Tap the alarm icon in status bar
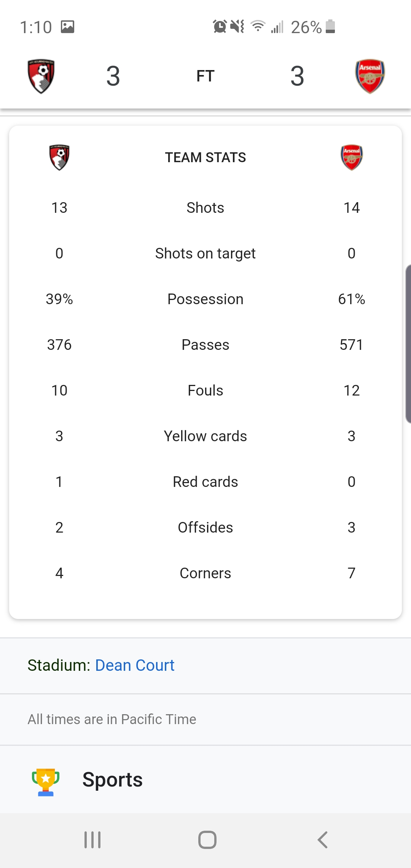Image resolution: width=411 pixels, height=868 pixels. (x=220, y=27)
